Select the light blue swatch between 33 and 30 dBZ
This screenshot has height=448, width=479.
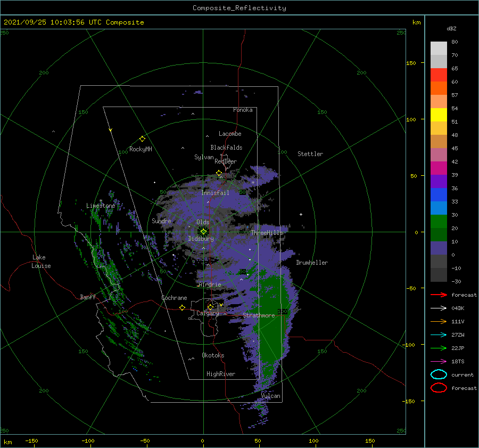(439, 208)
